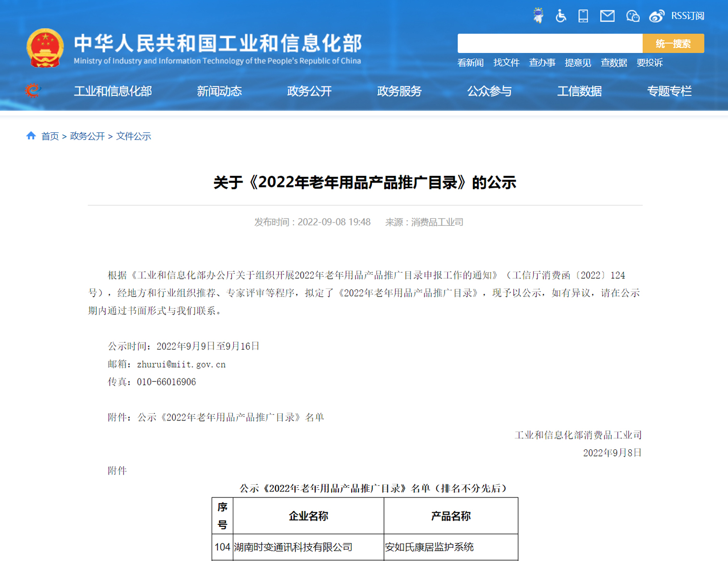
Task: Open the Weibo icon in header
Action: click(657, 16)
